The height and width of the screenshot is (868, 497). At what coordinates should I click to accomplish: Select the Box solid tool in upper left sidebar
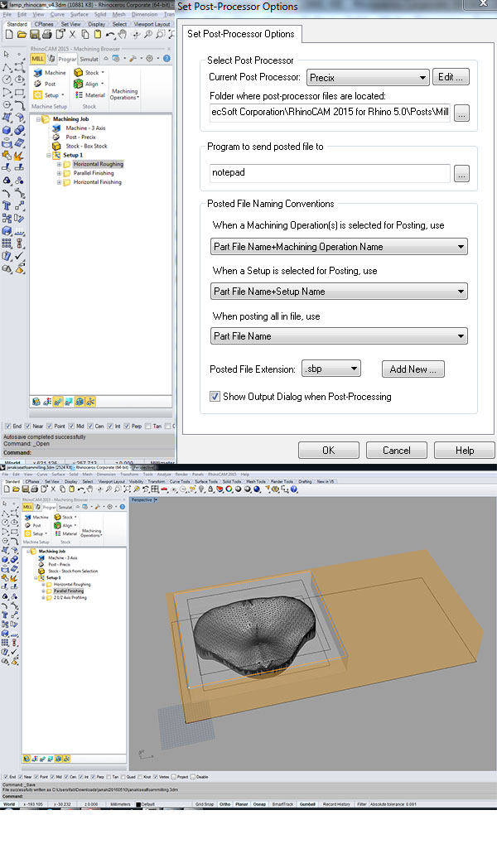click(x=7, y=130)
